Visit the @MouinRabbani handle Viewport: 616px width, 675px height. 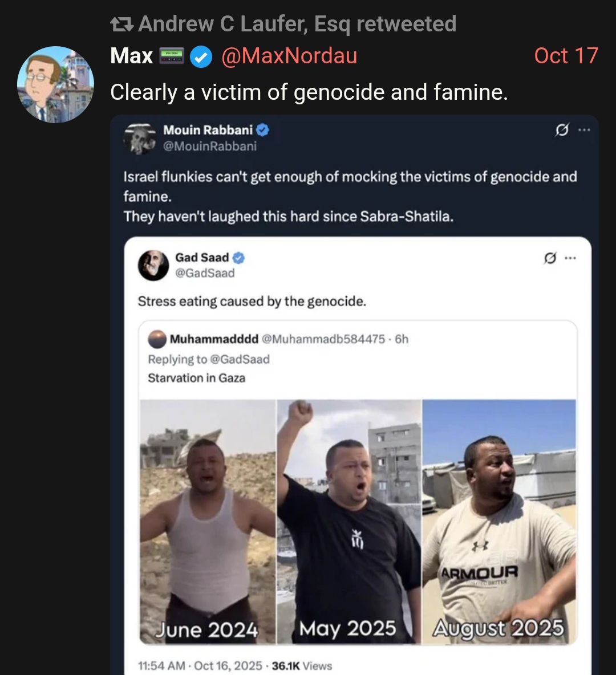tap(210, 147)
